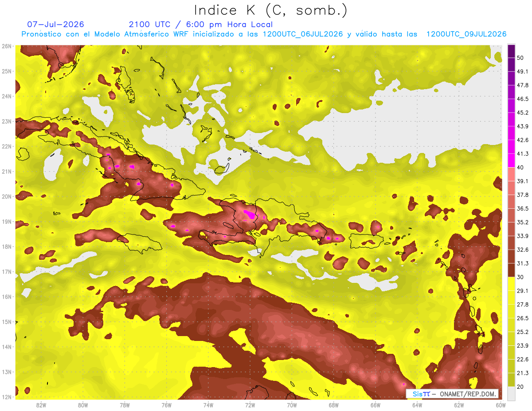Click the color bar label "22.6"
The width and height of the screenshot is (532, 411).
coord(523,360)
